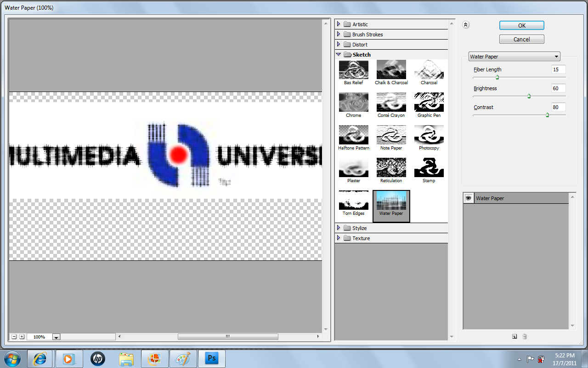Expand the Brush Strokes filter folder

(339, 34)
